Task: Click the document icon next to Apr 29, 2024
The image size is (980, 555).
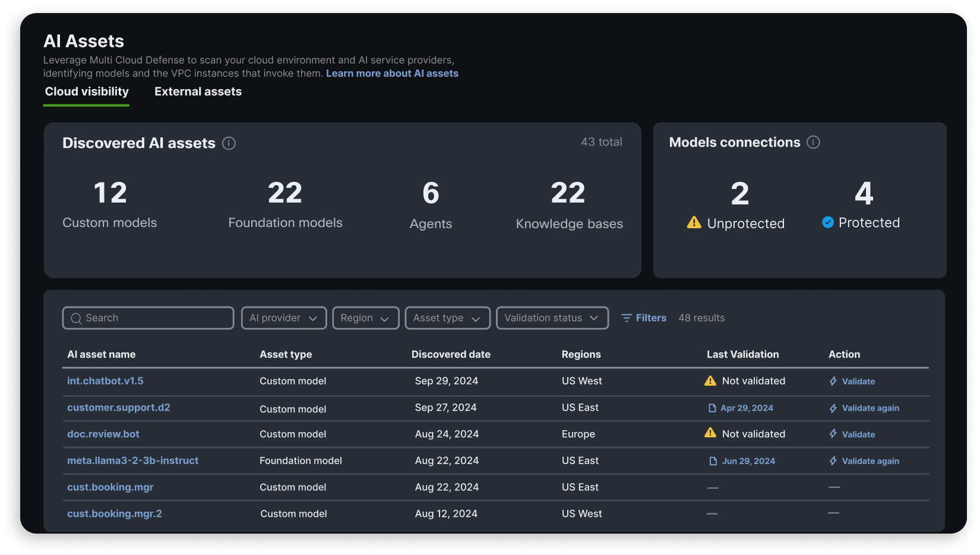Action: [712, 408]
